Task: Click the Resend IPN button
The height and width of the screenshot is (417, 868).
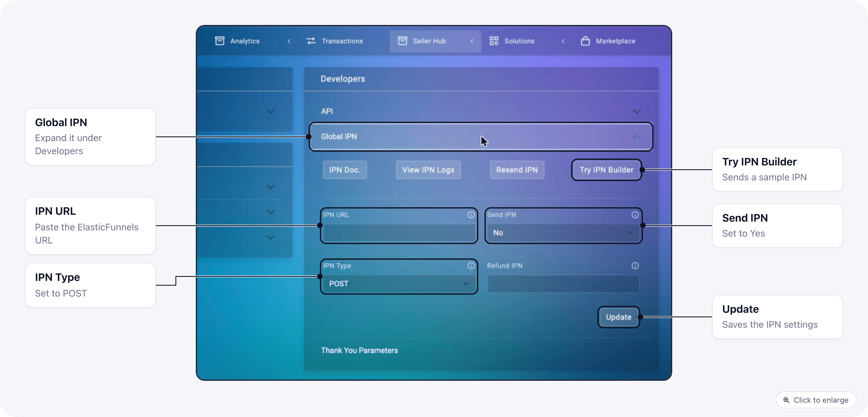Action: pyautogui.click(x=517, y=170)
